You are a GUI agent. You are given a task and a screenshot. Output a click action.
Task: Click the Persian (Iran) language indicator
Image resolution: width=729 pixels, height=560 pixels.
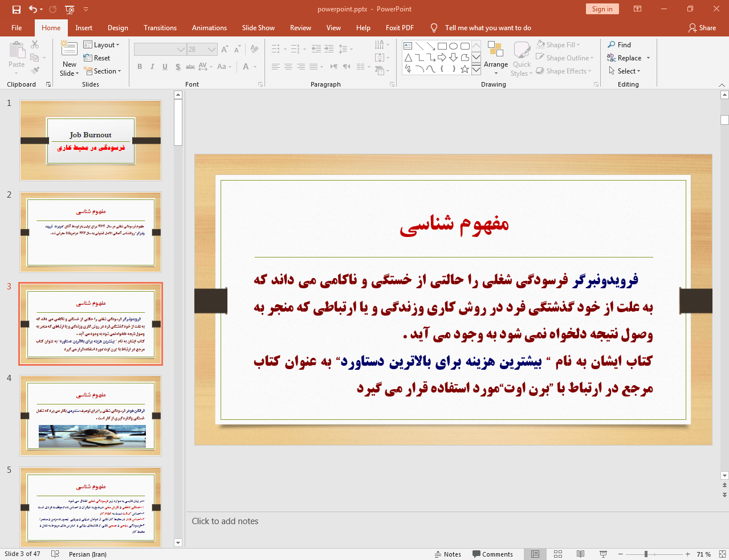[88, 554]
